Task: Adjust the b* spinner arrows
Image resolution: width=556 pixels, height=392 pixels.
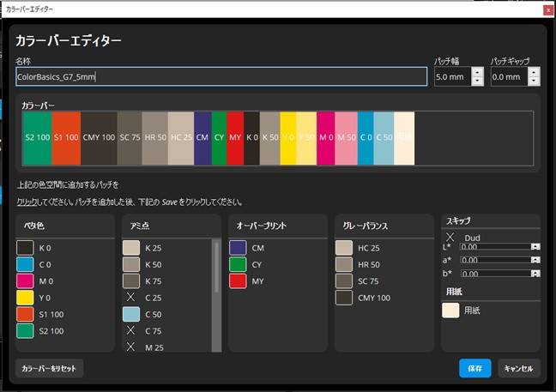Action: tap(535, 274)
